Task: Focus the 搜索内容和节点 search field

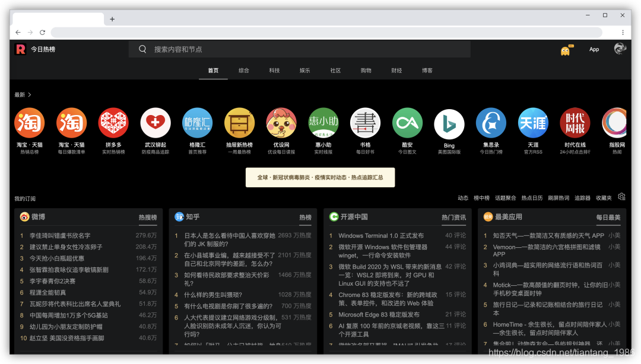Action: pos(300,49)
